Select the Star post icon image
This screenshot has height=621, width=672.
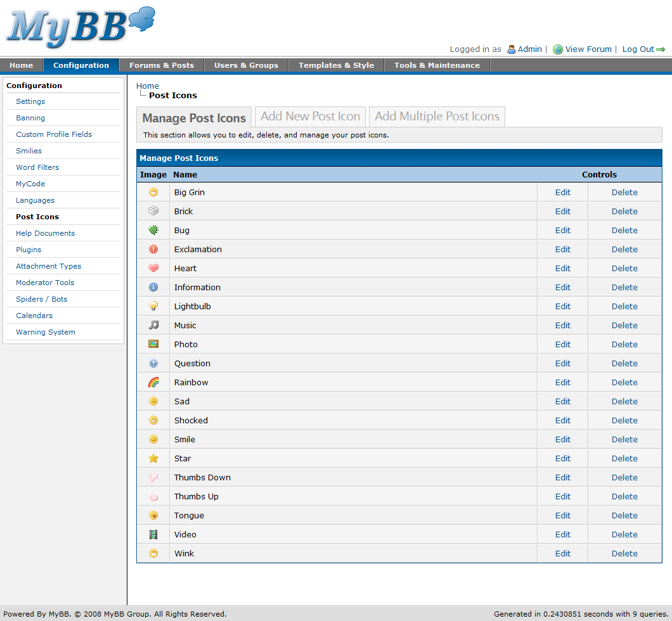tap(153, 458)
